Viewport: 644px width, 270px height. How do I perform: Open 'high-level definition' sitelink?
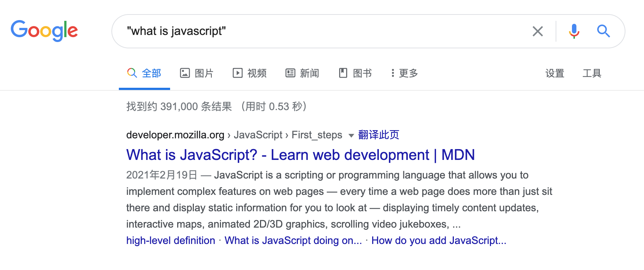pos(170,241)
